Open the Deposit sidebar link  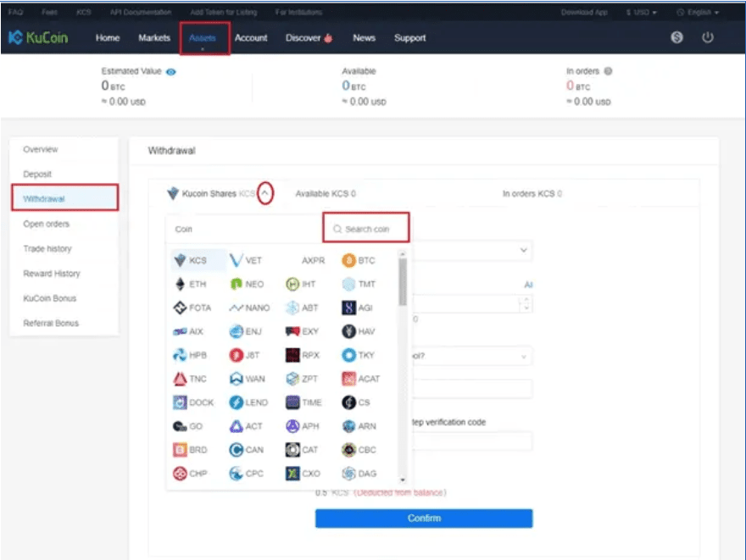point(38,174)
